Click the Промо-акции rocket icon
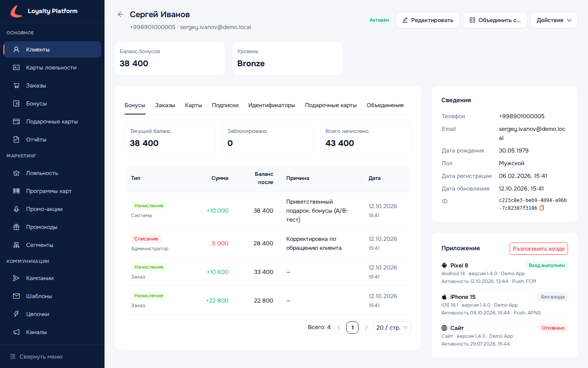 pyautogui.click(x=16, y=209)
